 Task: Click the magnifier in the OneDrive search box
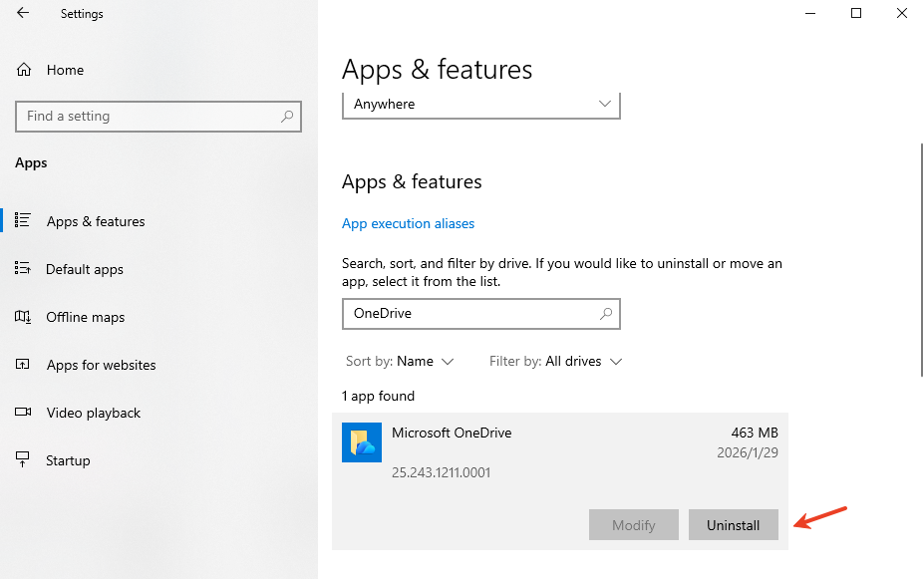pyautogui.click(x=606, y=313)
